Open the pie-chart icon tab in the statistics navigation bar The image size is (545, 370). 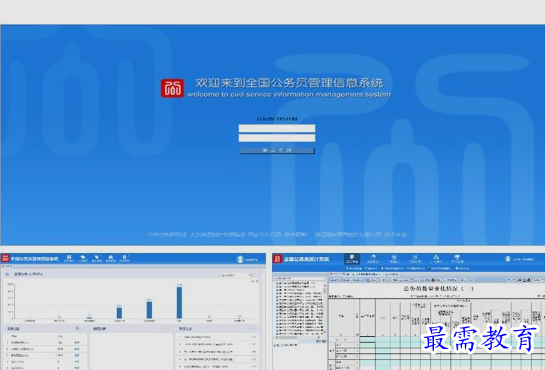[x=373, y=259]
